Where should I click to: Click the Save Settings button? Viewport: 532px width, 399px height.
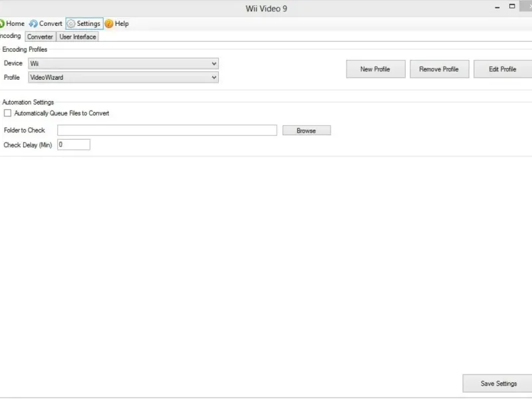(x=497, y=384)
